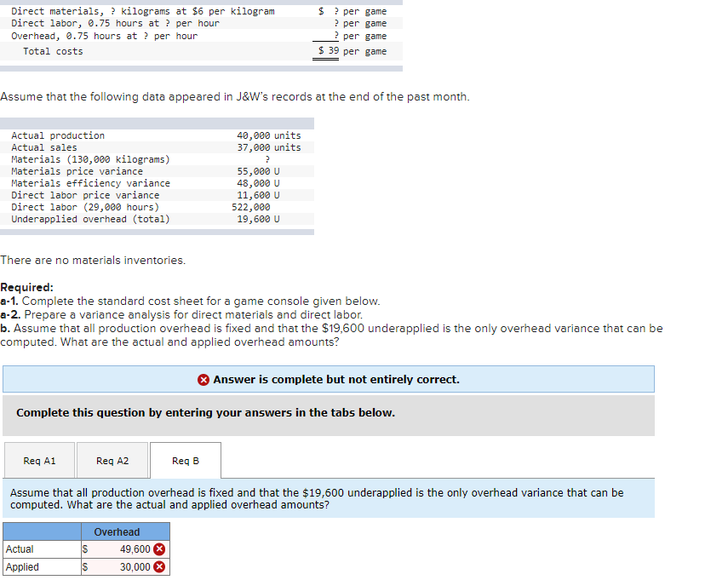This screenshot has width=728, height=580.
Task: Click the '40,000 units' value
Action: (269, 135)
